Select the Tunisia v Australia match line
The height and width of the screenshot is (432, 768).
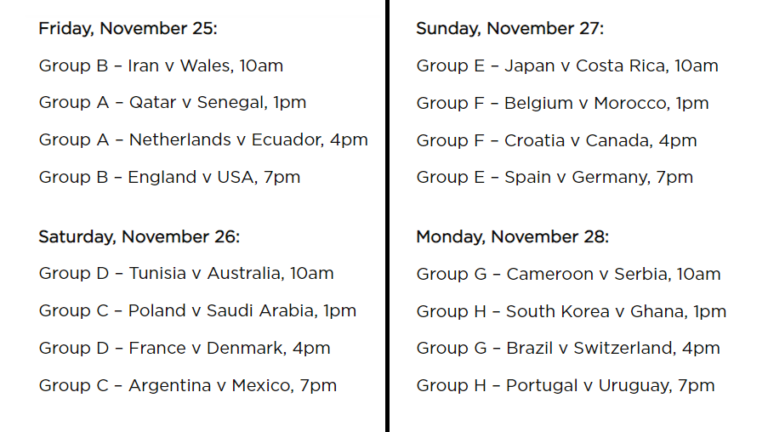[186, 273]
